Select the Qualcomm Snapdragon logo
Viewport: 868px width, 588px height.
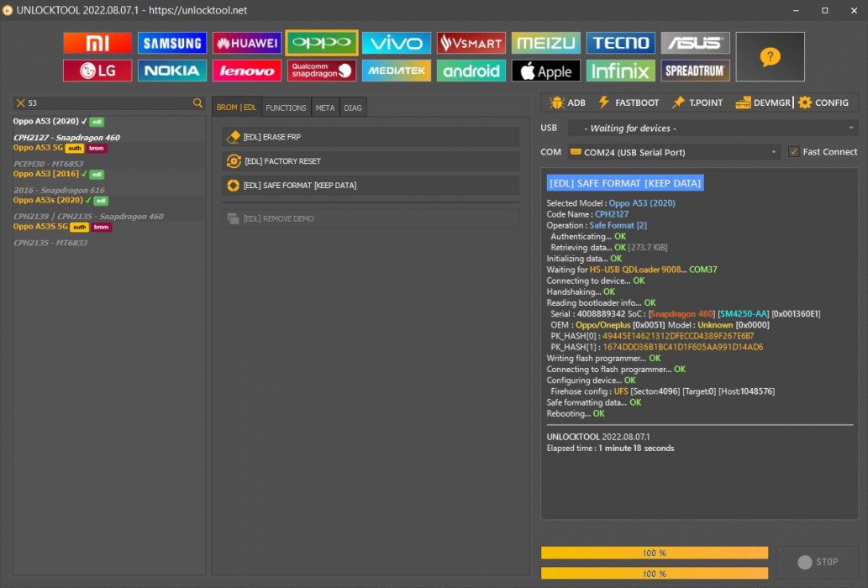tap(322, 71)
